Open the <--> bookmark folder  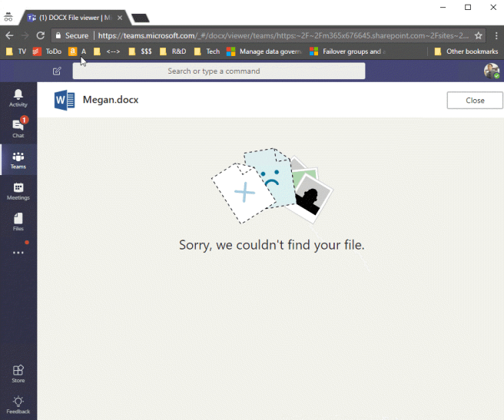(107, 51)
